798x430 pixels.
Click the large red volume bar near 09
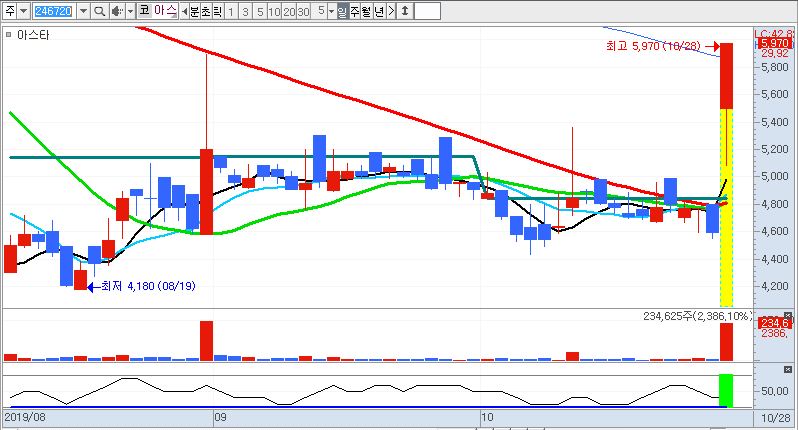[x=207, y=341]
